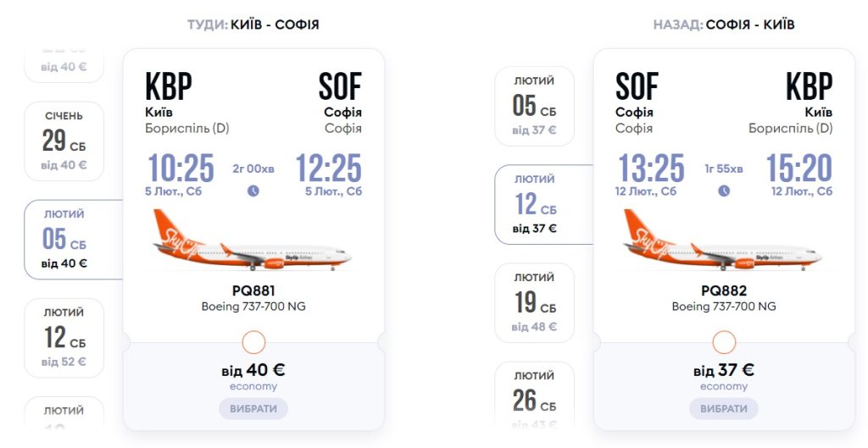Choose return date Лютий 26 partially visible
The height and width of the screenshot is (448, 868).
coord(535,396)
